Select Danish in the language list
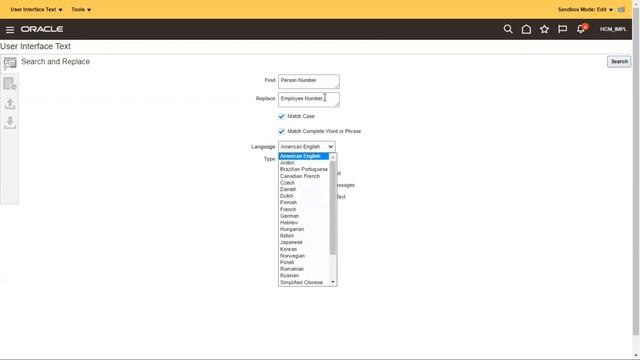The height and width of the screenshot is (360, 640). coord(304,189)
